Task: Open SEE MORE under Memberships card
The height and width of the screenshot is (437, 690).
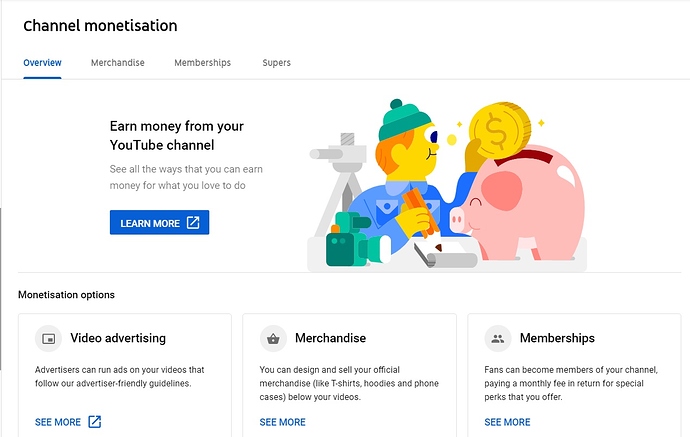Action: pyautogui.click(x=507, y=422)
